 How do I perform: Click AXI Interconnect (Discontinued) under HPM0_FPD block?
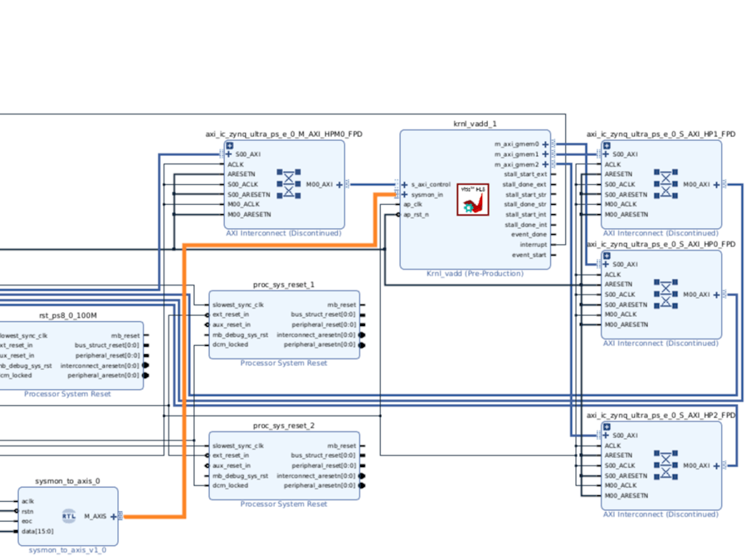coord(284,233)
